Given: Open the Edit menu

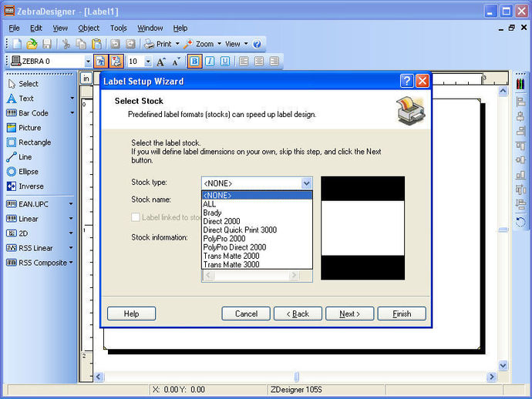Looking at the screenshot, I should point(36,28).
